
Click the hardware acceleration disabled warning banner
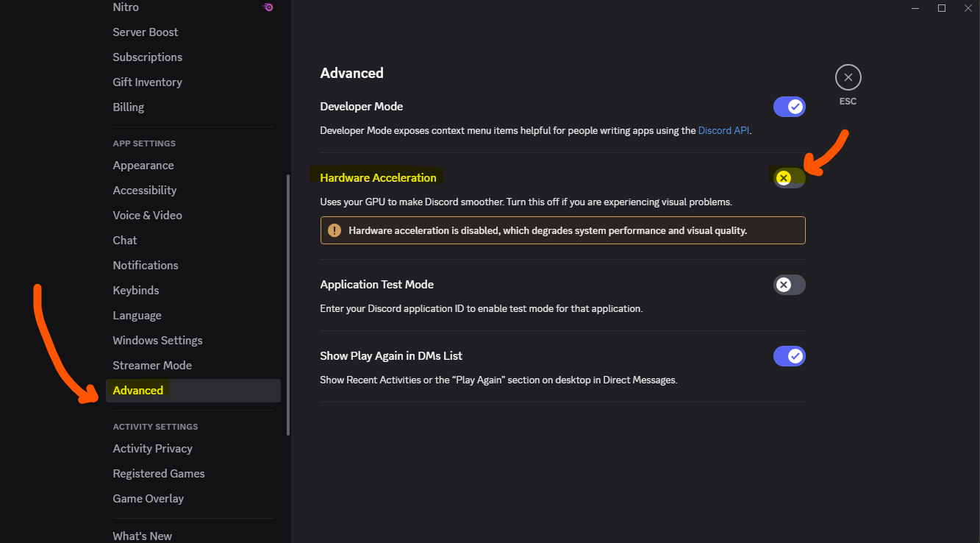pyautogui.click(x=562, y=230)
